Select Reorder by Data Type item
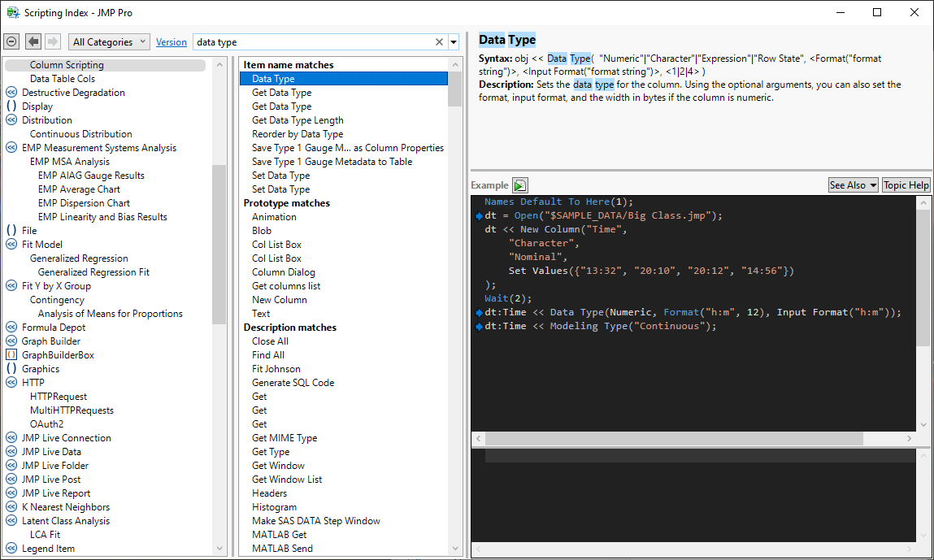The width and height of the screenshot is (934, 560). 298,134
